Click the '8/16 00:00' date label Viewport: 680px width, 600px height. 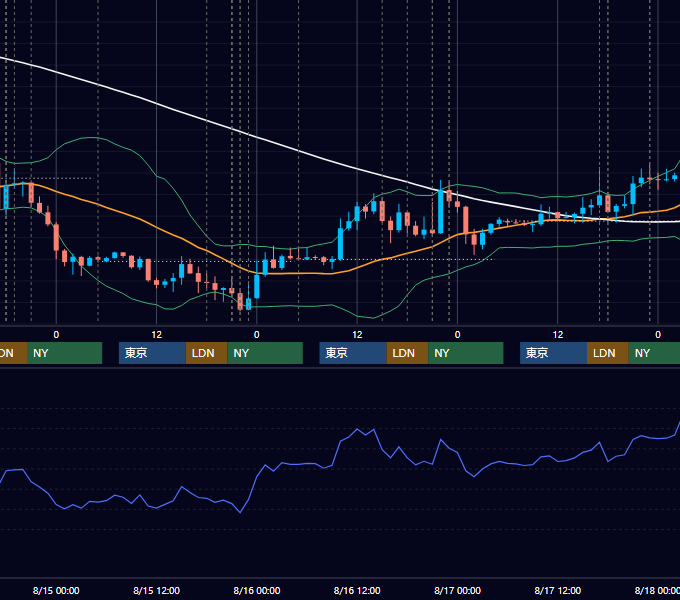pos(257,590)
